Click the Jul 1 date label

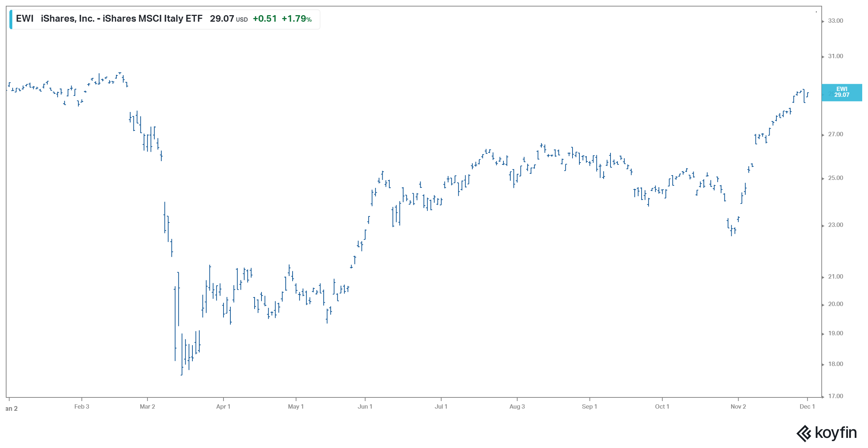coord(441,407)
